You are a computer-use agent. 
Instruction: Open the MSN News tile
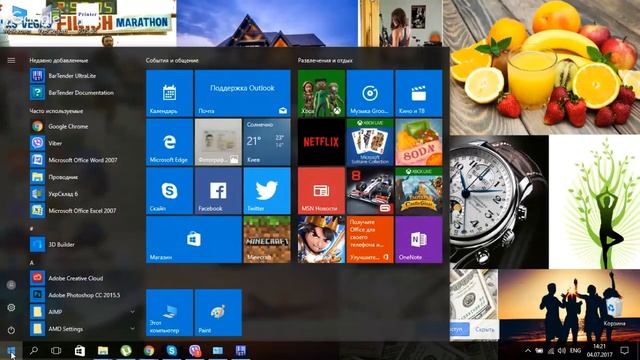[x=321, y=191]
